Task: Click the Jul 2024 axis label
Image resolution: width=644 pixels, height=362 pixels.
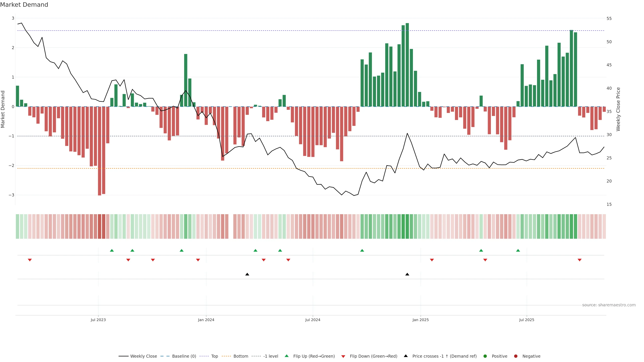Action: (312, 320)
